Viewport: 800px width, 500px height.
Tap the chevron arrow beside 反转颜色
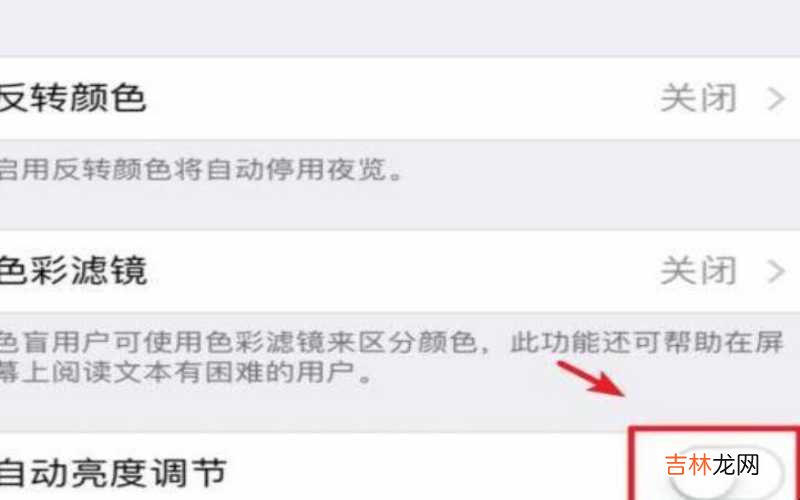pos(776,98)
